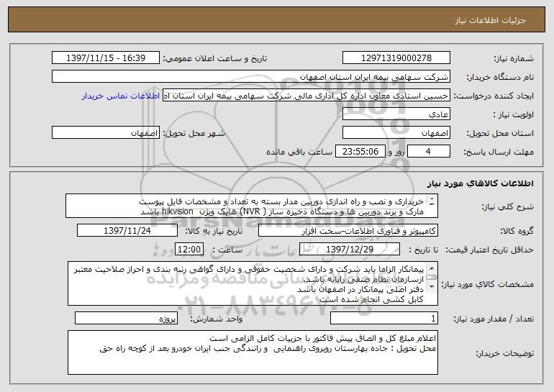Click the مهلت ارسال پاسخ label
The image size is (554, 392).
[499, 152]
